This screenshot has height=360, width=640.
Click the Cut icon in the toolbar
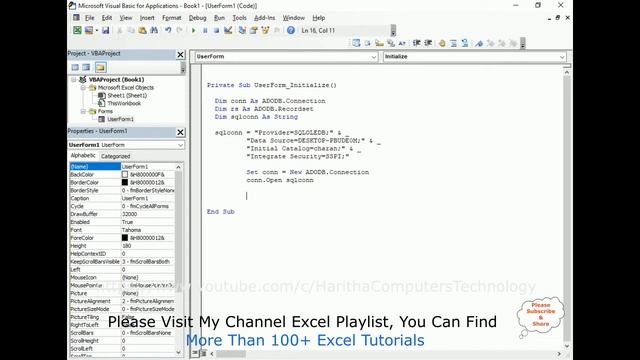coord(120,30)
